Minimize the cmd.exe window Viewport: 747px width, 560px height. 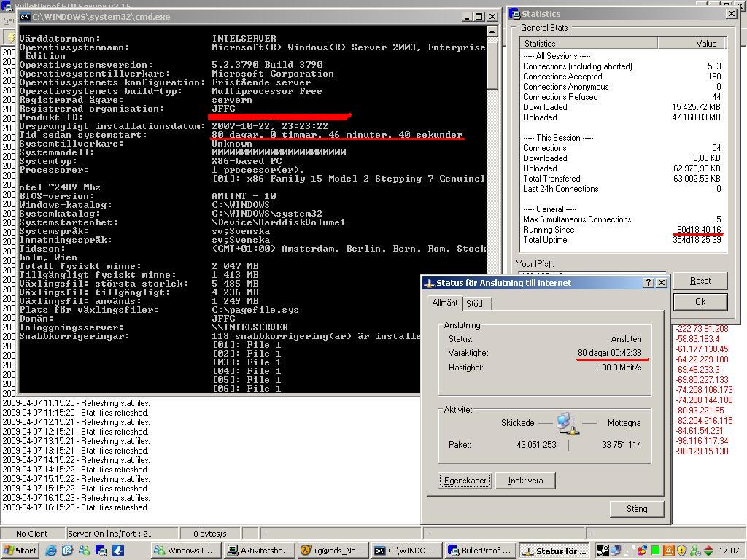(468, 17)
